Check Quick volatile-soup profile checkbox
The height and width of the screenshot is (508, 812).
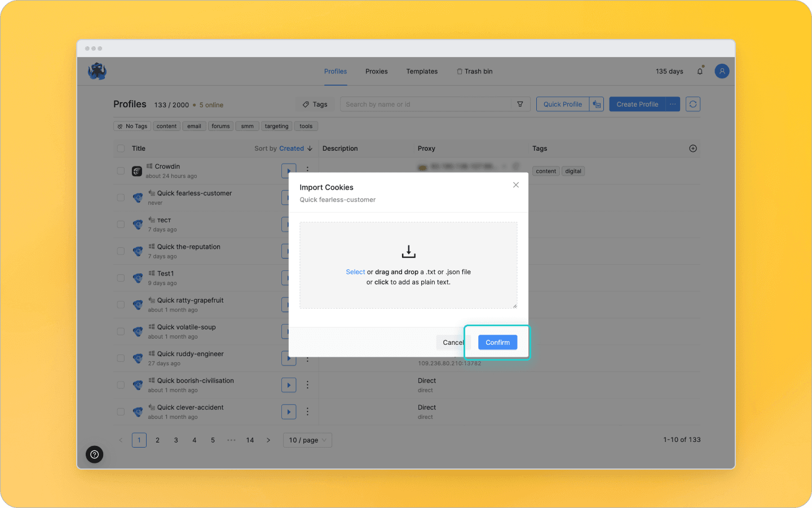[121, 331]
